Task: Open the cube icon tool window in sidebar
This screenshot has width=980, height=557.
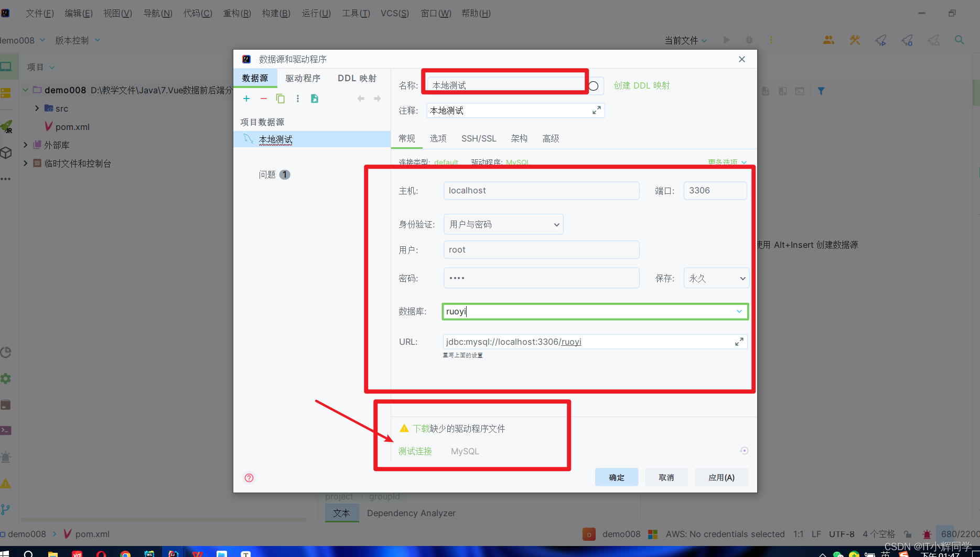Action: tap(6, 152)
